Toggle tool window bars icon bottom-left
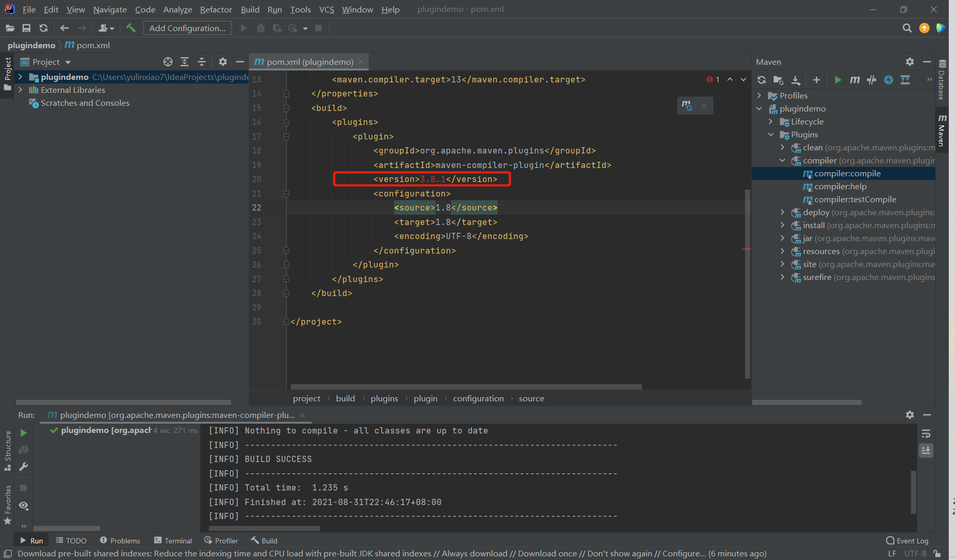 pyautogui.click(x=8, y=553)
